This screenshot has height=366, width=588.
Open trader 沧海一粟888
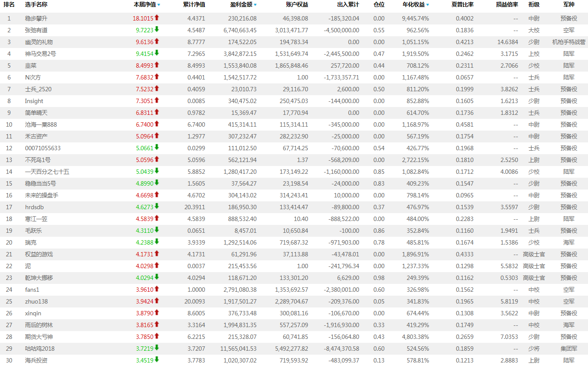(x=41, y=125)
